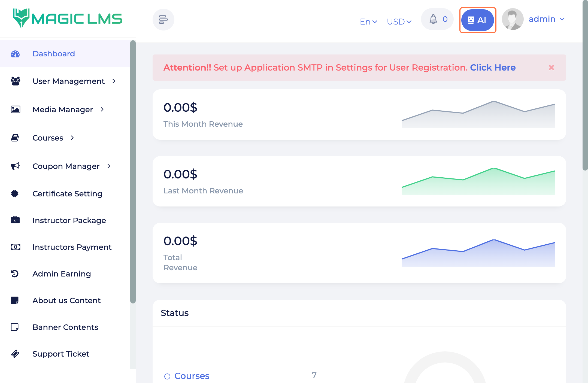Click the sidebar vertical scrollbar
The width and height of the screenshot is (588, 383).
[133, 172]
